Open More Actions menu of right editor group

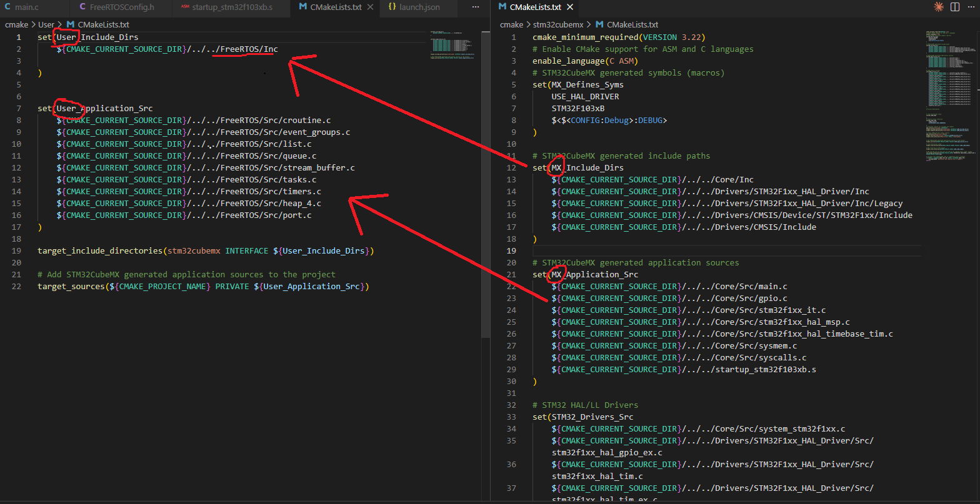[971, 7]
